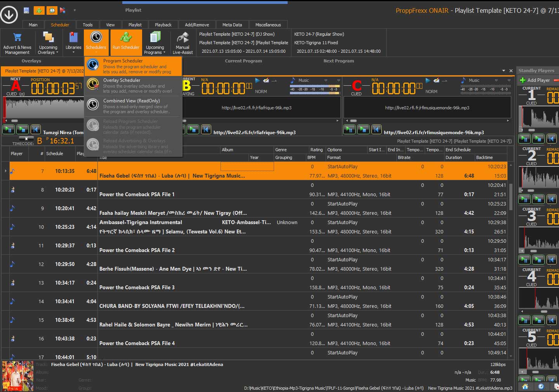Viewport: 559px width, 392px height.
Task: Click play/stop button on player C
Action: [x=363, y=130]
